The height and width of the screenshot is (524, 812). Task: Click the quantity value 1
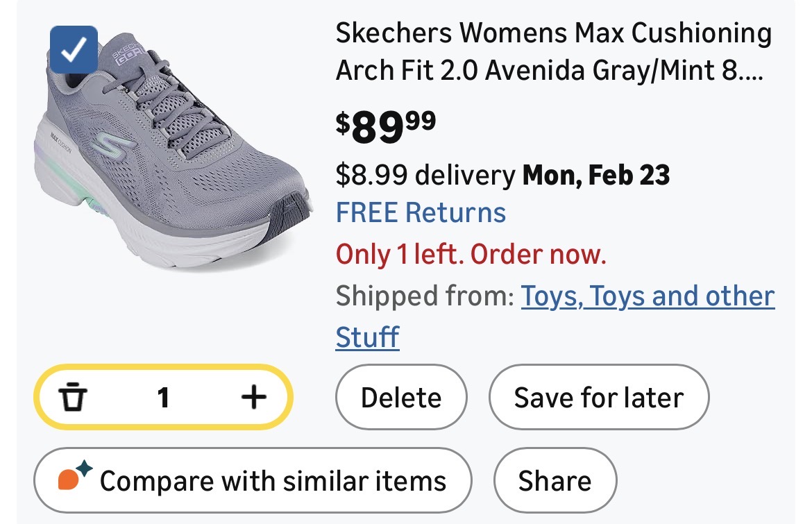[x=163, y=398]
